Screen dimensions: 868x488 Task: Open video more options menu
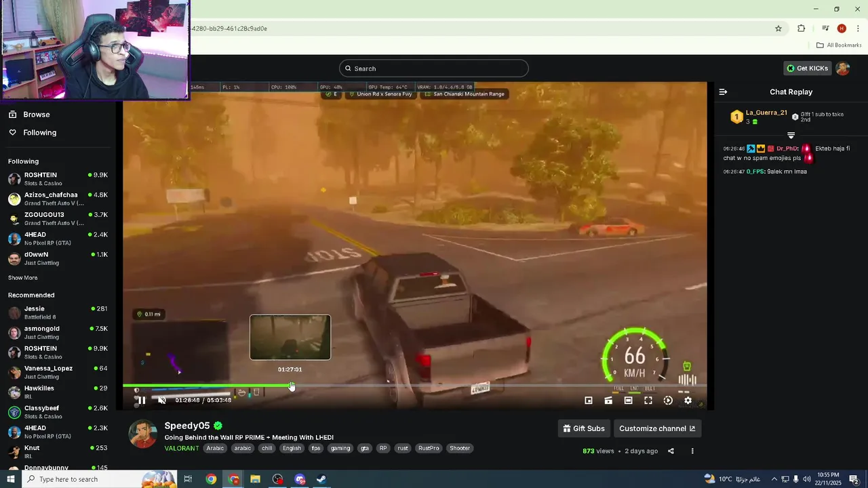pyautogui.click(x=692, y=451)
